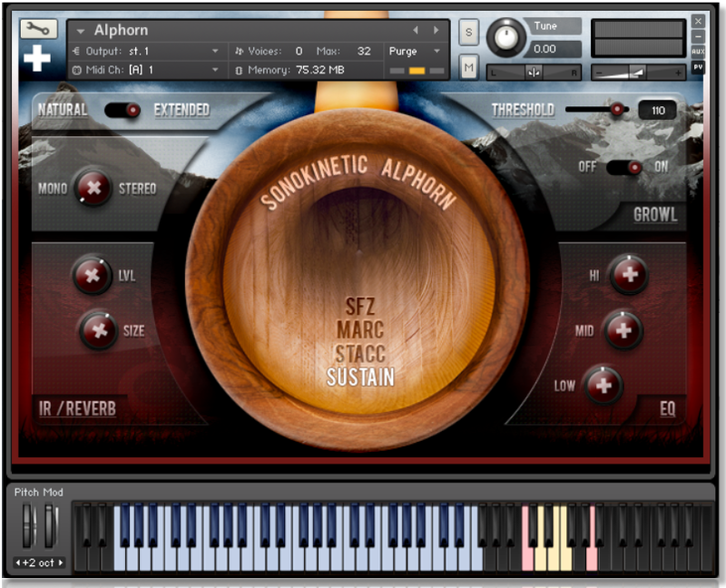Click the NATURAL label
This screenshot has width=726, height=588.
(63, 110)
